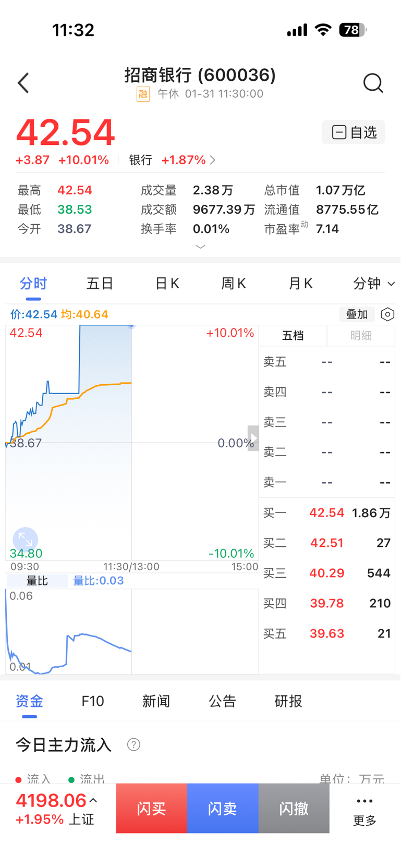Open the 更多 three-dots menu
The height and width of the screenshot is (868, 401).
pos(364,809)
